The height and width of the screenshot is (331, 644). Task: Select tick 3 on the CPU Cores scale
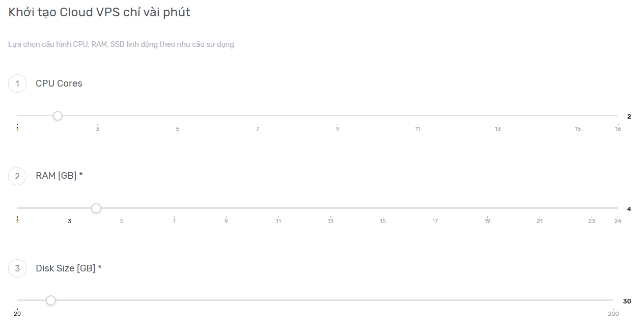pyautogui.click(x=97, y=129)
